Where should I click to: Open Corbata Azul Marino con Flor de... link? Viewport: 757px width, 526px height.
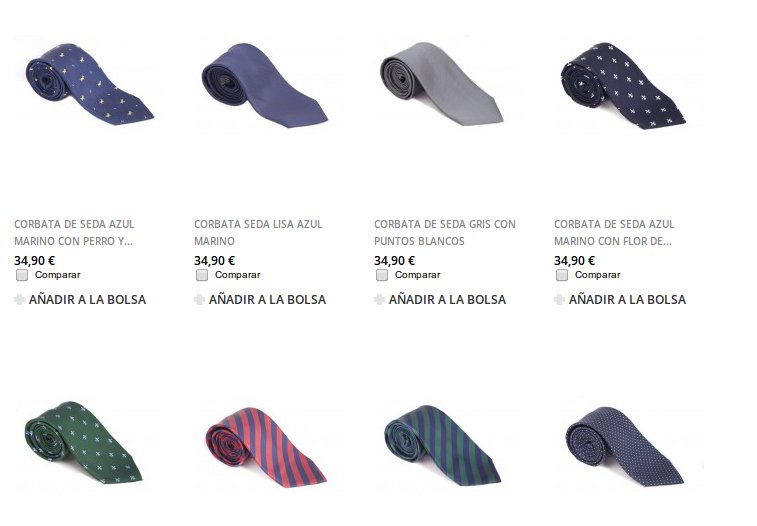[614, 233]
